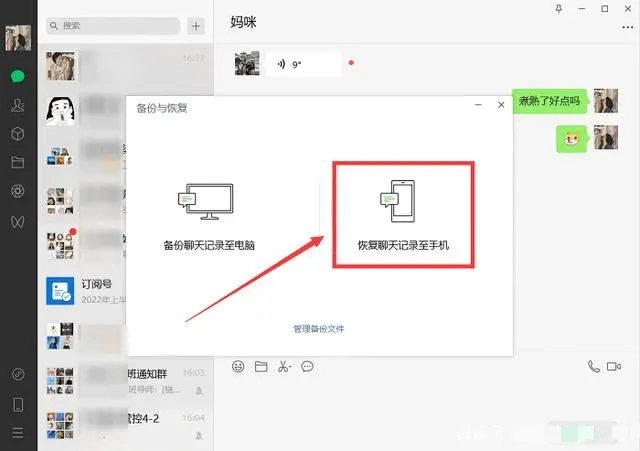
Task: Open the Files folder icon in sidebar
Action: click(17, 162)
